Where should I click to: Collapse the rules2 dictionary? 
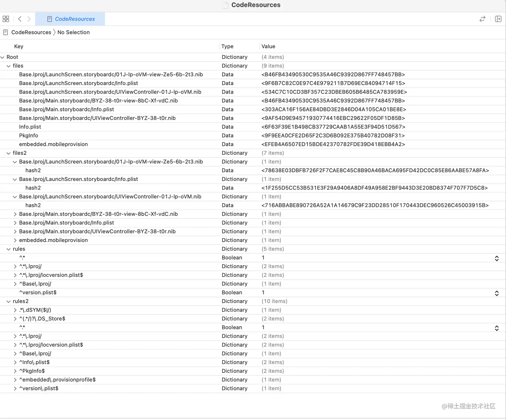pyautogui.click(x=9, y=301)
